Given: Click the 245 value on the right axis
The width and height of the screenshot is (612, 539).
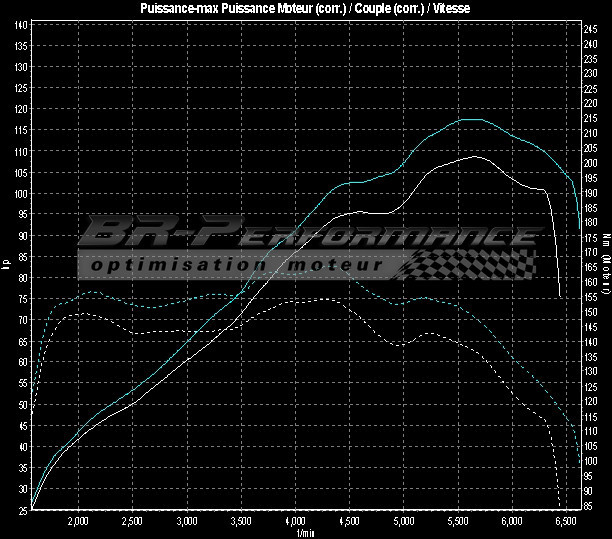Looking at the screenshot, I should [x=592, y=28].
